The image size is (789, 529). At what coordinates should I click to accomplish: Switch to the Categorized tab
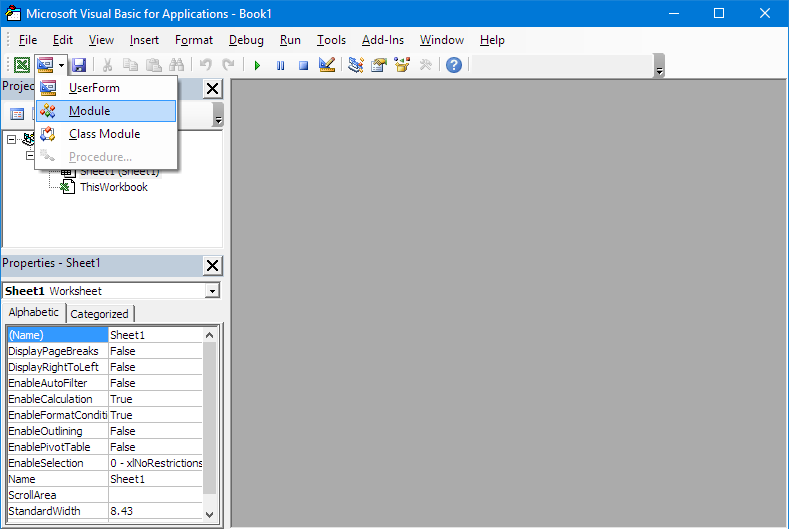point(100,314)
